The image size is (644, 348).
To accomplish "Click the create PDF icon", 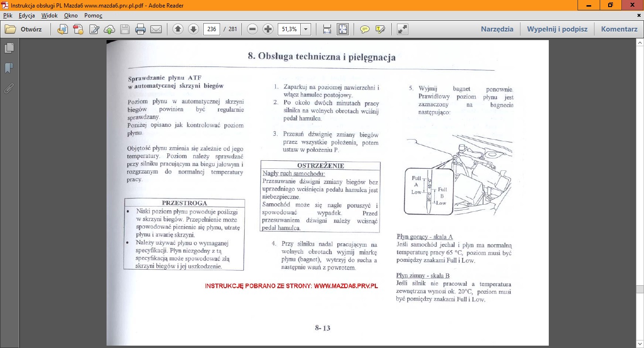I will [78, 29].
